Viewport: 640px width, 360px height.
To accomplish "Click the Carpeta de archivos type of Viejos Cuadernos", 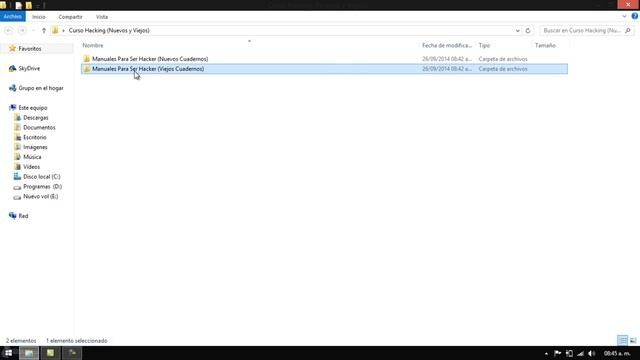I will point(503,69).
